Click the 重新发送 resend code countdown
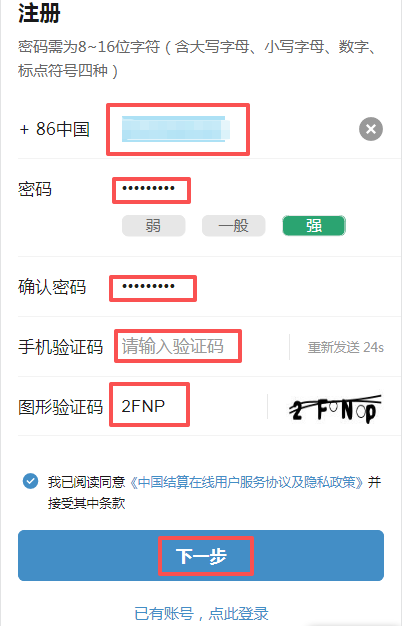 346,347
